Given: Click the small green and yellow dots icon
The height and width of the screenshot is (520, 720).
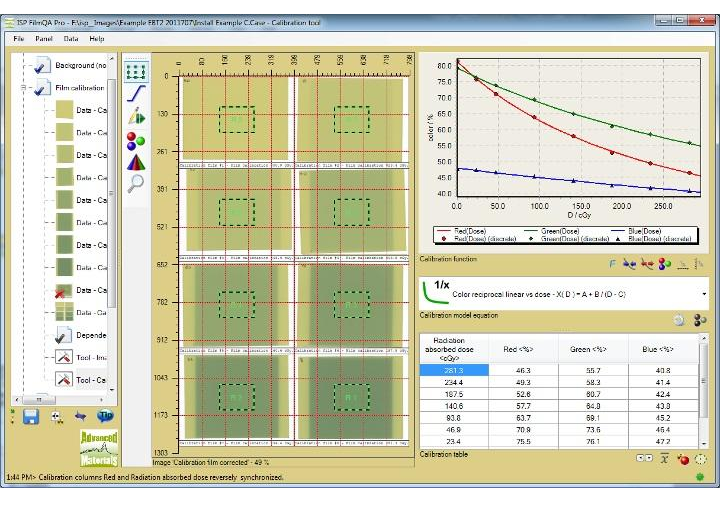Looking at the screenshot, I should point(12,416).
